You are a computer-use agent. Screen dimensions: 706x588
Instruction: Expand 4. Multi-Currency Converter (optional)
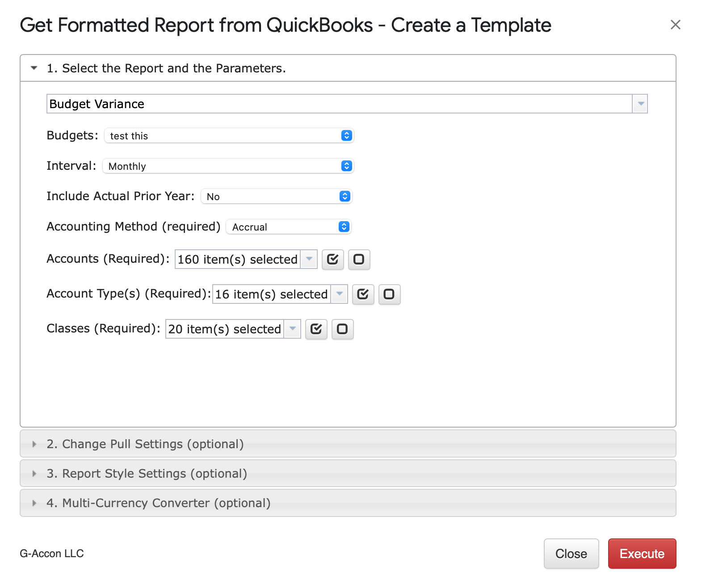pos(348,503)
